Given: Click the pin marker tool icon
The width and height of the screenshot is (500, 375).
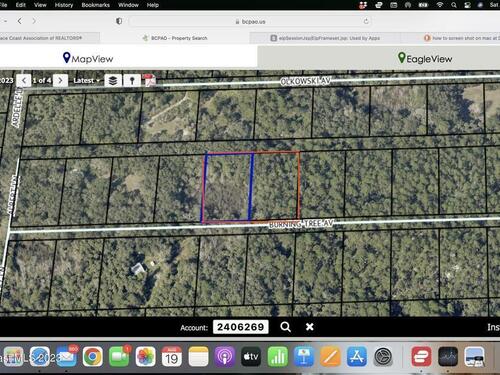Looking at the screenshot, I should [x=132, y=81].
